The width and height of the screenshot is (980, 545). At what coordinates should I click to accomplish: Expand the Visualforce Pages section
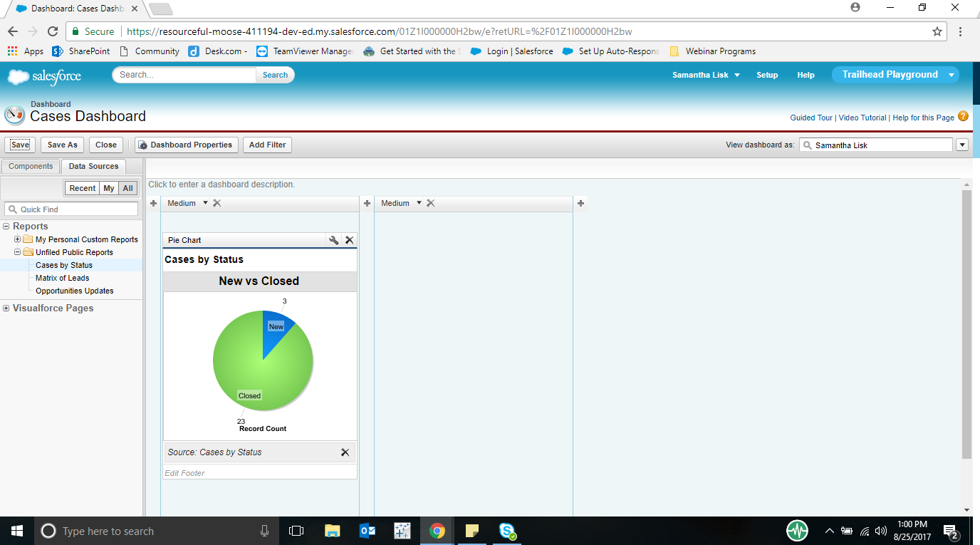coord(6,308)
